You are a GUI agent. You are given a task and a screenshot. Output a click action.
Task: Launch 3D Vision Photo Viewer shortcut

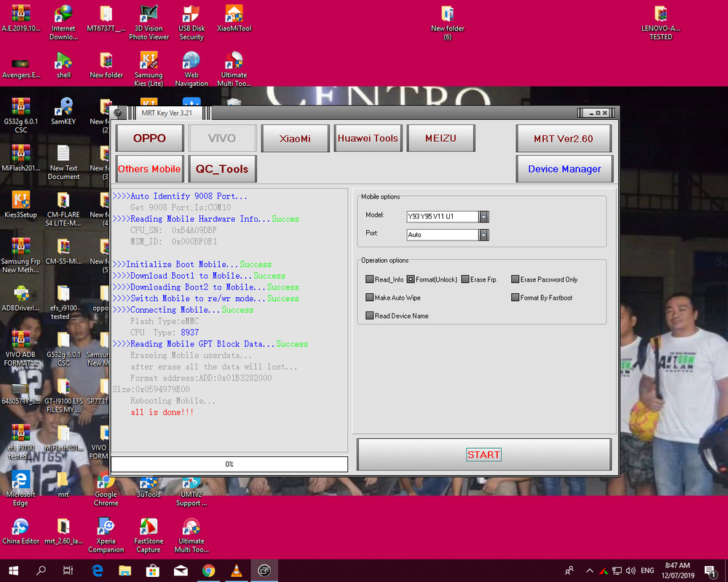coord(149,23)
